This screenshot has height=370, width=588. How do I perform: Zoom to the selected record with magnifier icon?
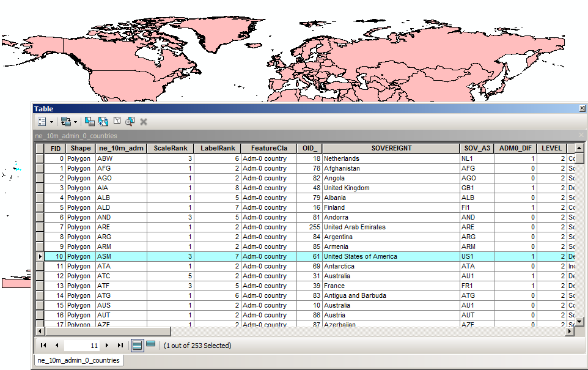tap(130, 121)
